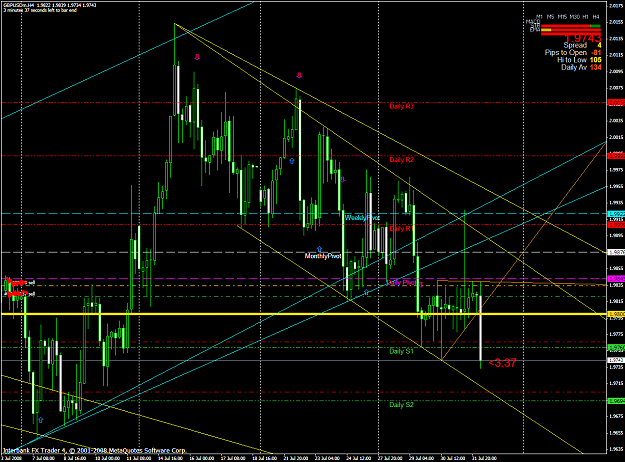This screenshot has height=462, width=625.
Task: Click the Daily R3 label
Action: coord(401,106)
